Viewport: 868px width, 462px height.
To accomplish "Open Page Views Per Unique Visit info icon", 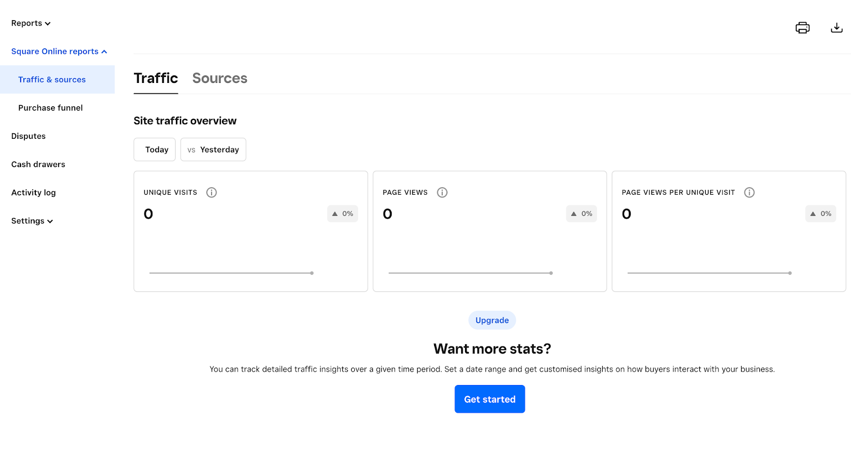I will coord(749,193).
